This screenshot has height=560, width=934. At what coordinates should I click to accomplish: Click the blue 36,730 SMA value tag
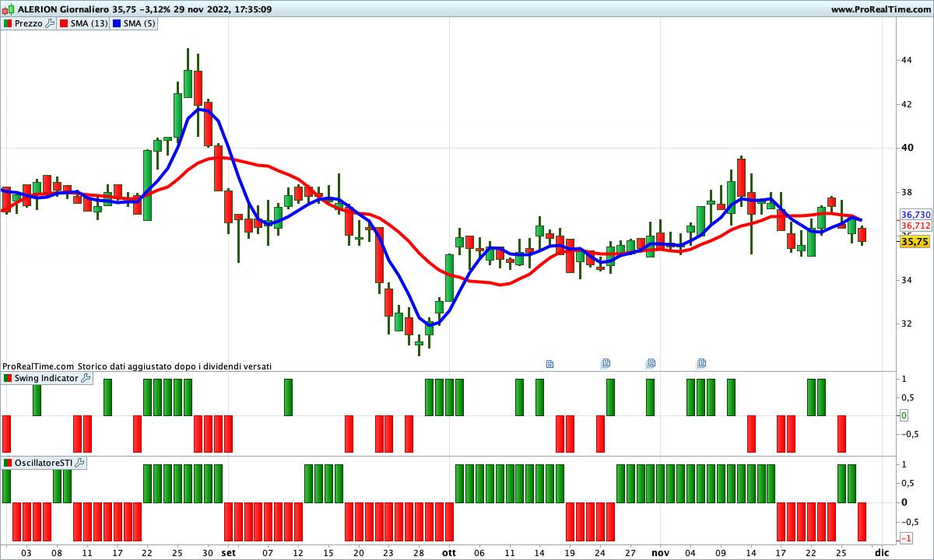[x=915, y=215]
